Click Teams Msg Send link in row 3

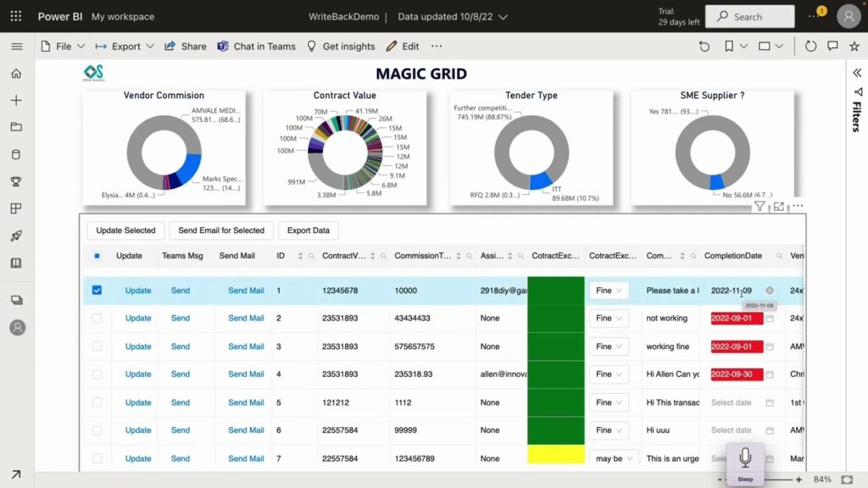[181, 347]
